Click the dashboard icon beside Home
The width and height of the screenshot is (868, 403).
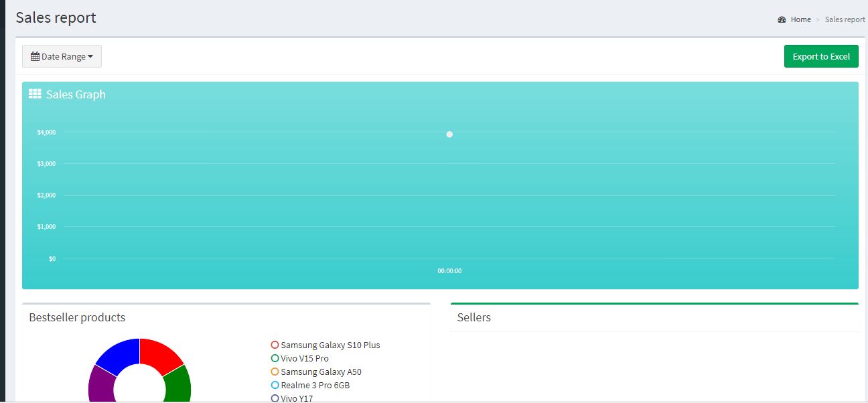[782, 19]
